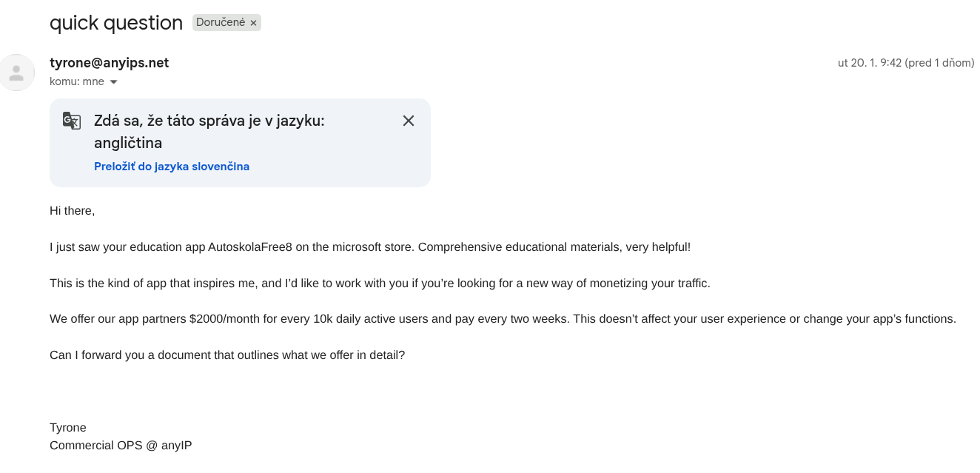Click the paragraph about monetizing your traffic
Screen dimensions: 980x473
tap(379, 284)
